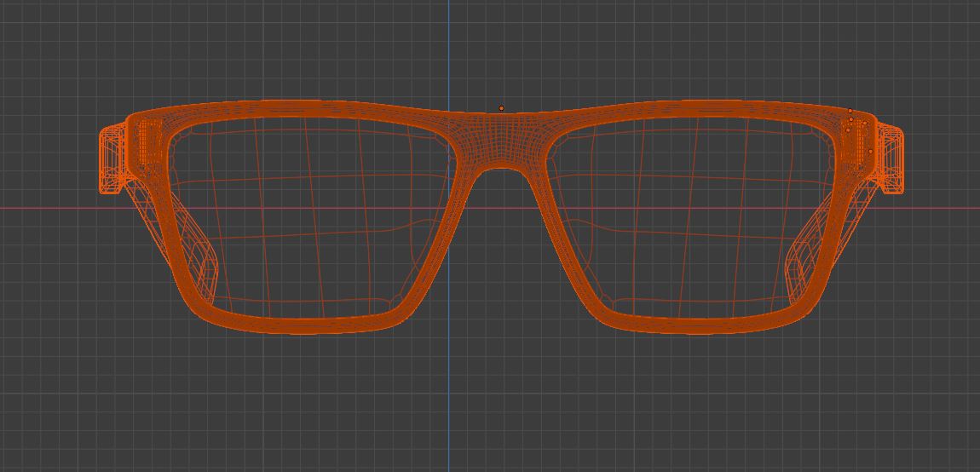The width and height of the screenshot is (980, 472).
Task: Select the left temple hinge block wireframe
Action: coord(113,158)
